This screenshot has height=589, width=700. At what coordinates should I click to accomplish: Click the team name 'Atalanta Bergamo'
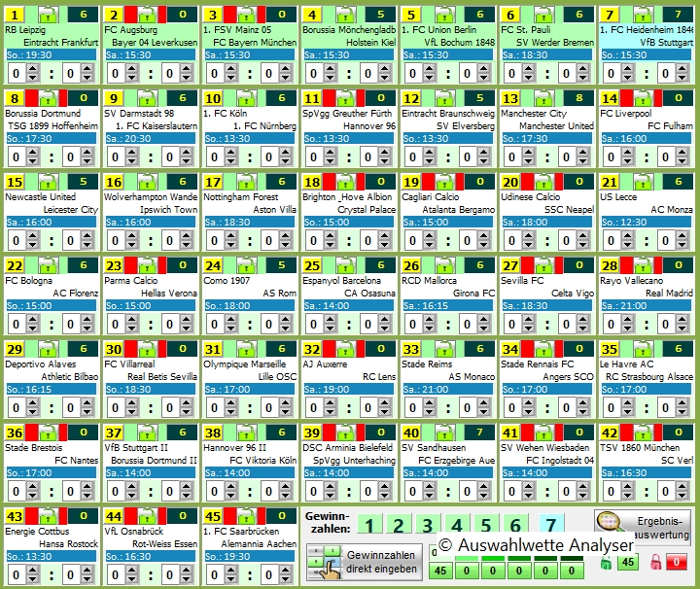459,209
